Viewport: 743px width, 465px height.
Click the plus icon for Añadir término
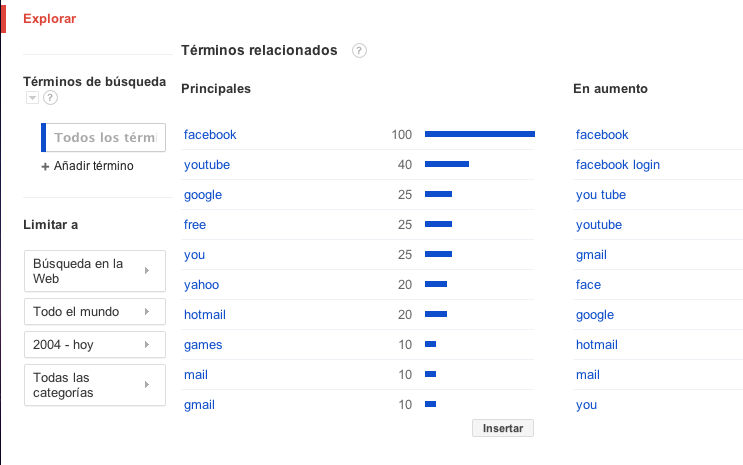(x=45, y=166)
